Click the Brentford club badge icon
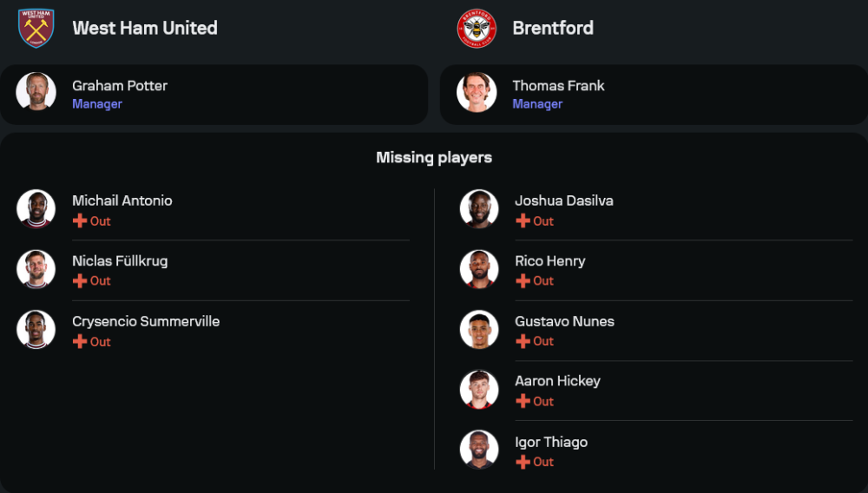868x493 pixels. coord(477,29)
